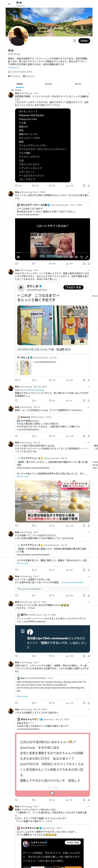Open more options on pinned post
The height and width of the screenshot is (868, 98).
(x=89, y=93)
